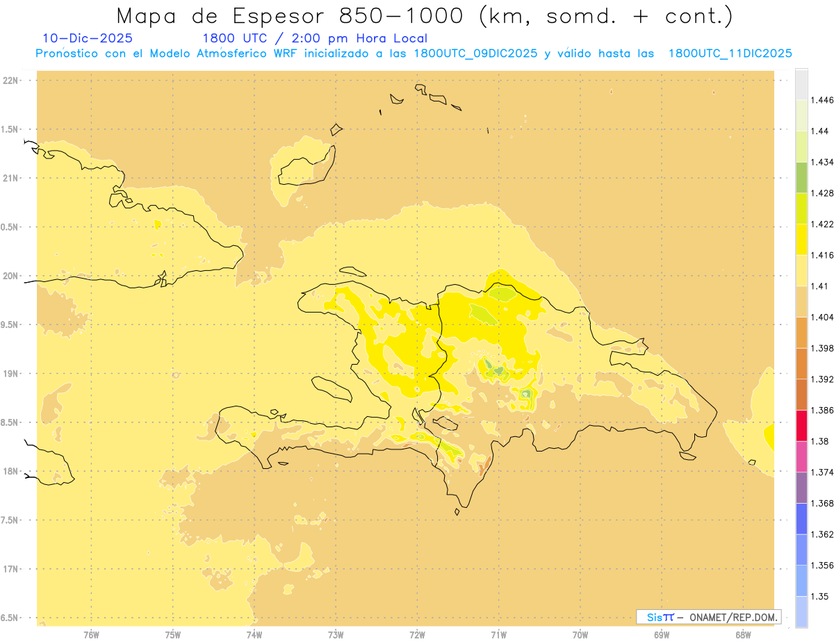Click the legend value '1.404'
This screenshot has width=834, height=644.
tap(823, 317)
